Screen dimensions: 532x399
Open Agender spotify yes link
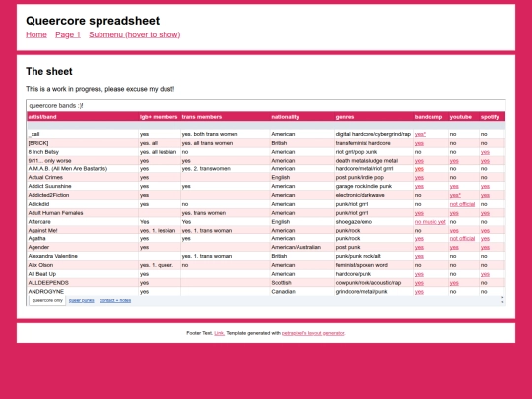coord(485,247)
